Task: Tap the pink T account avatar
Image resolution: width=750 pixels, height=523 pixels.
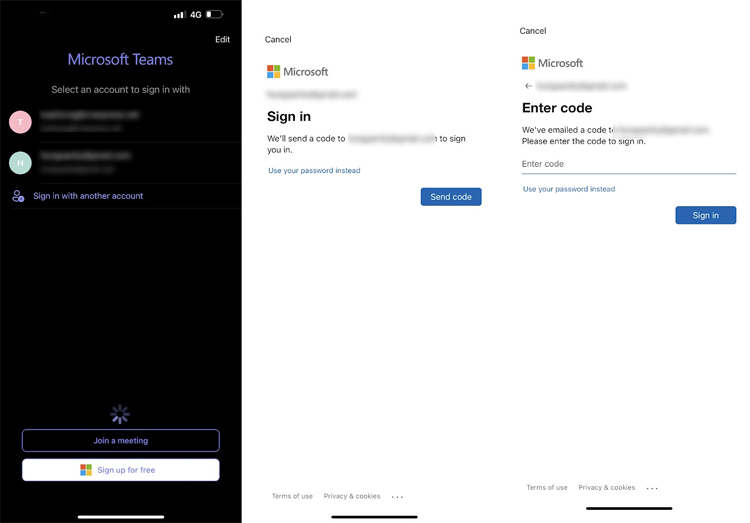Action: point(20,122)
